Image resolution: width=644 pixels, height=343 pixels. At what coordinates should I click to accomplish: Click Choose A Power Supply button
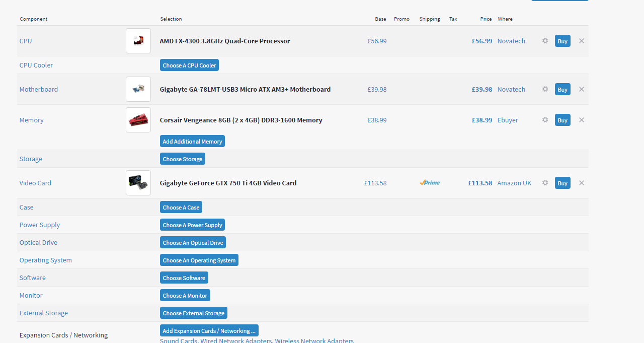192,225
